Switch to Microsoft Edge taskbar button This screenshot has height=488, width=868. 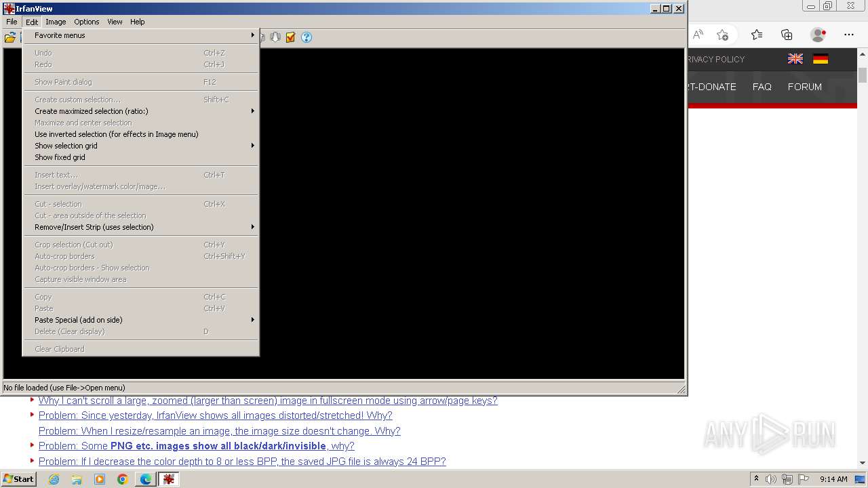coord(146,479)
